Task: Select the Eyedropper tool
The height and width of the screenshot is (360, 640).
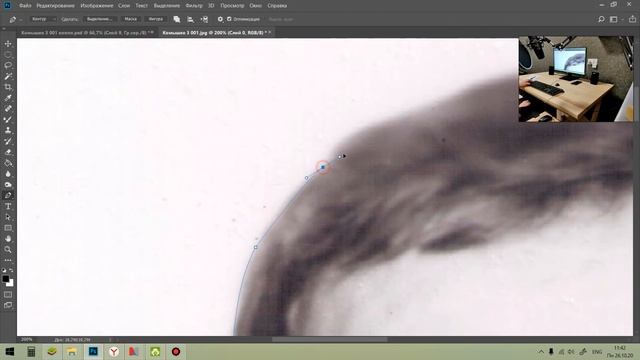Action: [8, 98]
